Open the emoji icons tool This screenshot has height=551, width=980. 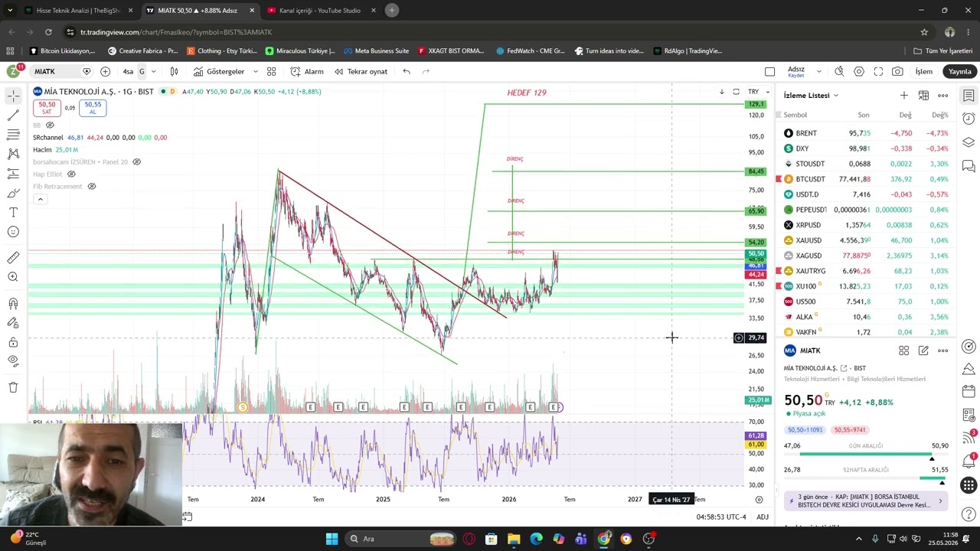coord(13,232)
